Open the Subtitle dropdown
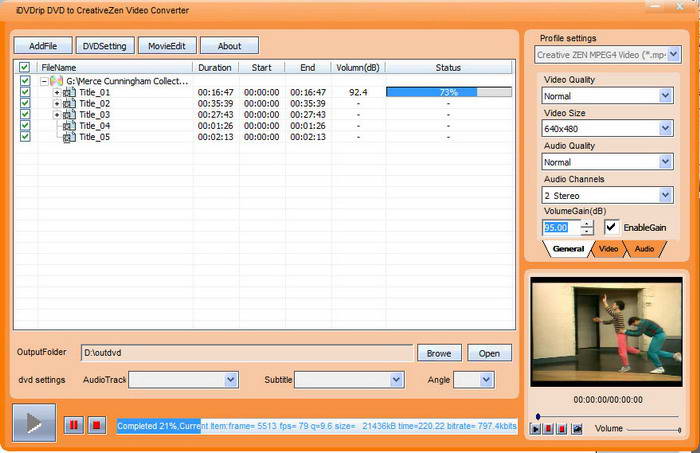Image resolution: width=700 pixels, height=453 pixels. click(396, 380)
